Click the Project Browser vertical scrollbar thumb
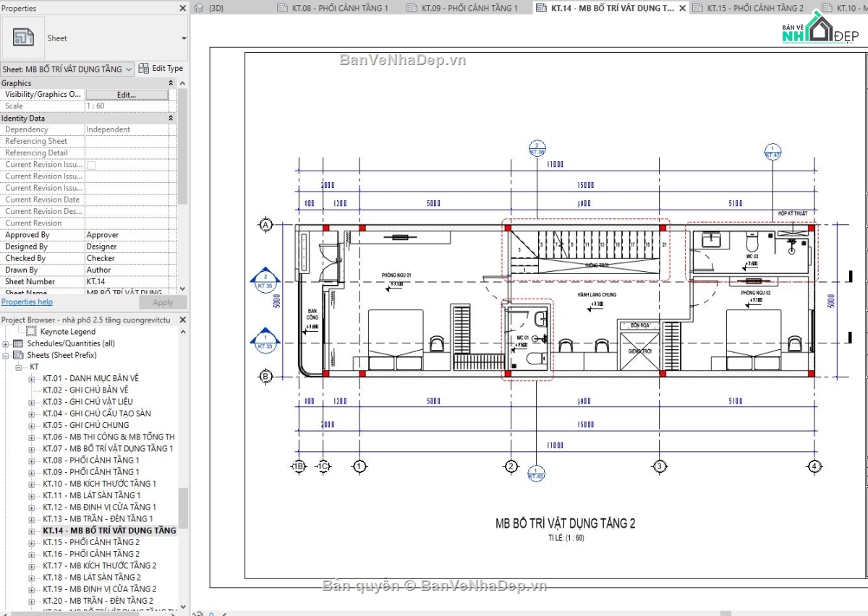The width and height of the screenshot is (868, 616). click(x=183, y=508)
